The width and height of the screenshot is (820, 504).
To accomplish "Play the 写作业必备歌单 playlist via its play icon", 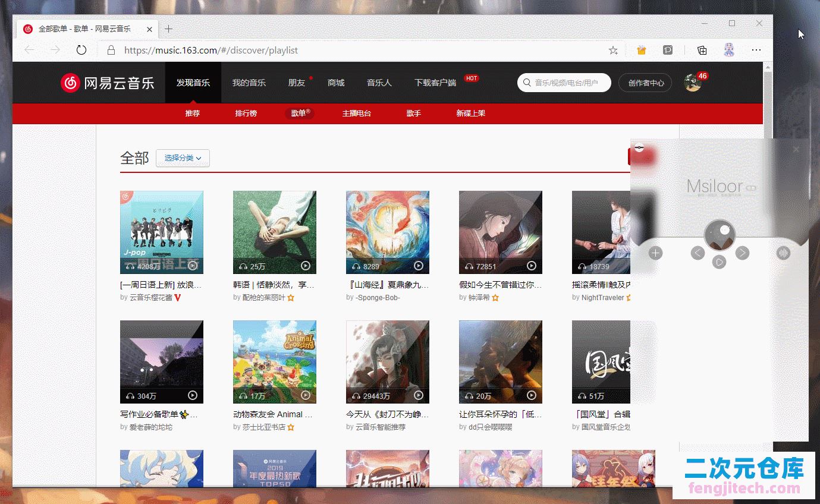I will [x=193, y=395].
